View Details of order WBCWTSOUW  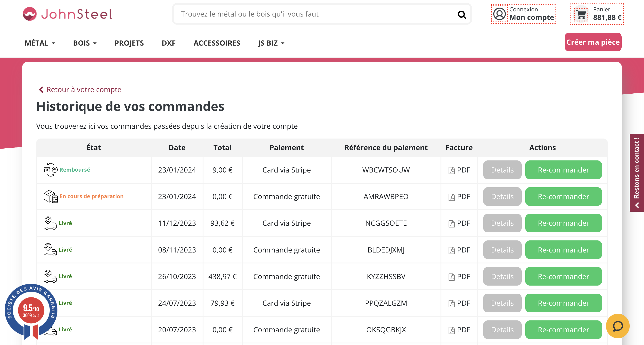[502, 170]
